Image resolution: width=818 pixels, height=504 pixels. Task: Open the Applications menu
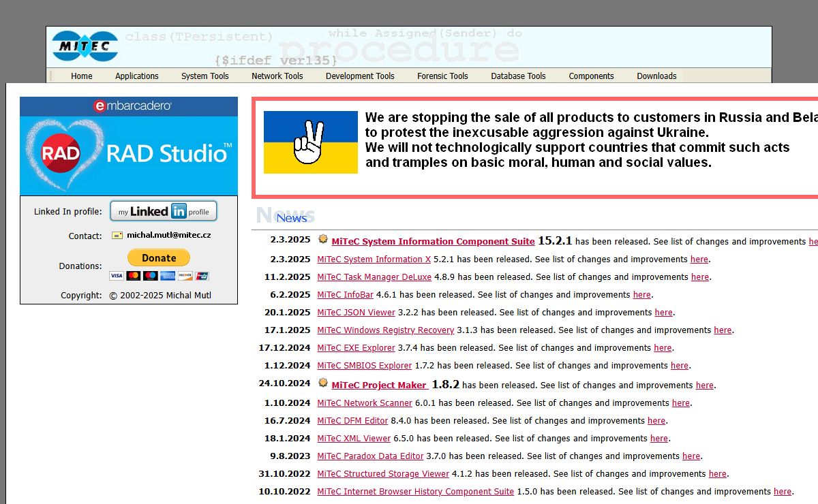click(137, 76)
